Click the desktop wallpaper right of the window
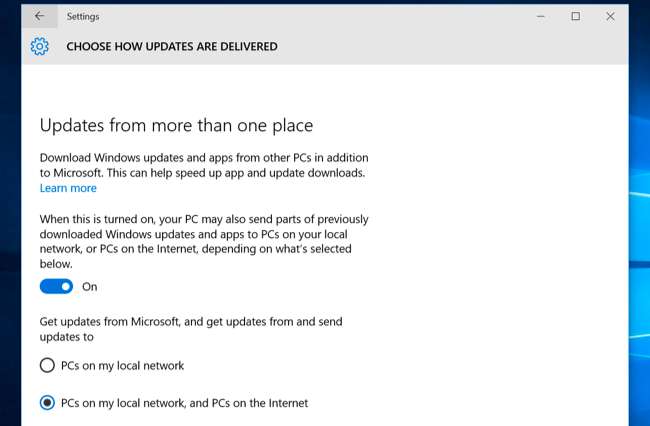The image size is (650, 426). (x=639, y=250)
